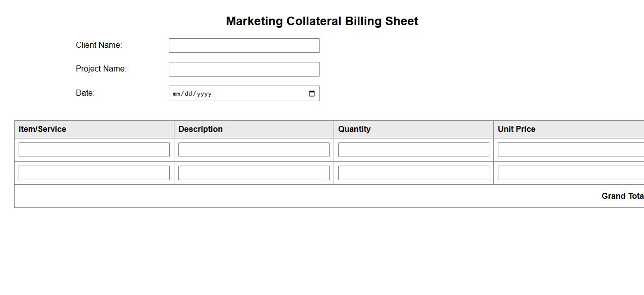Viewport: 644px width, 295px height.
Task: Select the month segment of the Date field
Action: pyautogui.click(x=176, y=94)
